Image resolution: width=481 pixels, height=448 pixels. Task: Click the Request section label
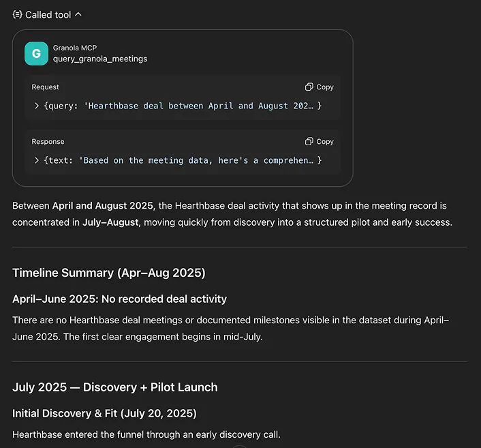click(x=46, y=87)
